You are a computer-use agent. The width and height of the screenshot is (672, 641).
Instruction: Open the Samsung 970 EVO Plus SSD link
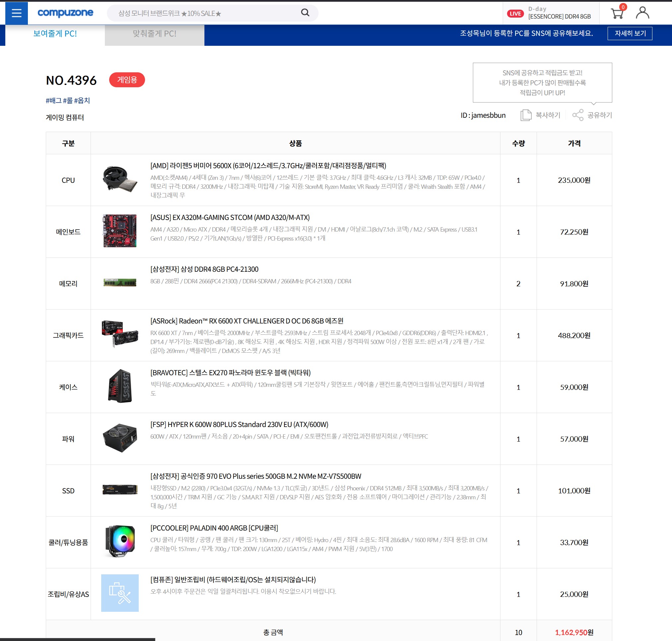256,476
